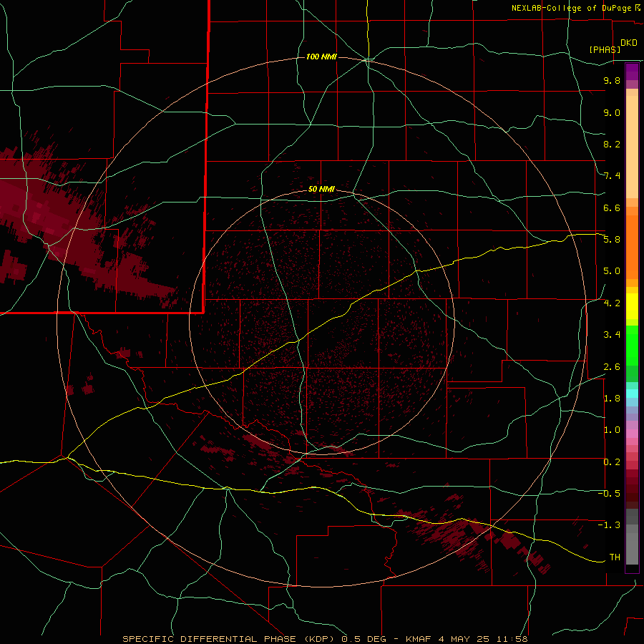Click the 8.2 scale value

point(612,144)
